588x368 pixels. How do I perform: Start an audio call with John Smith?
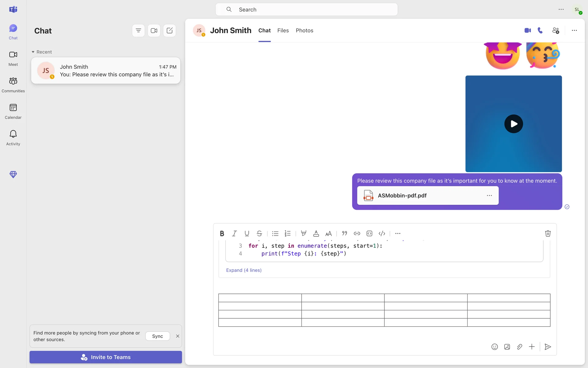click(x=540, y=30)
